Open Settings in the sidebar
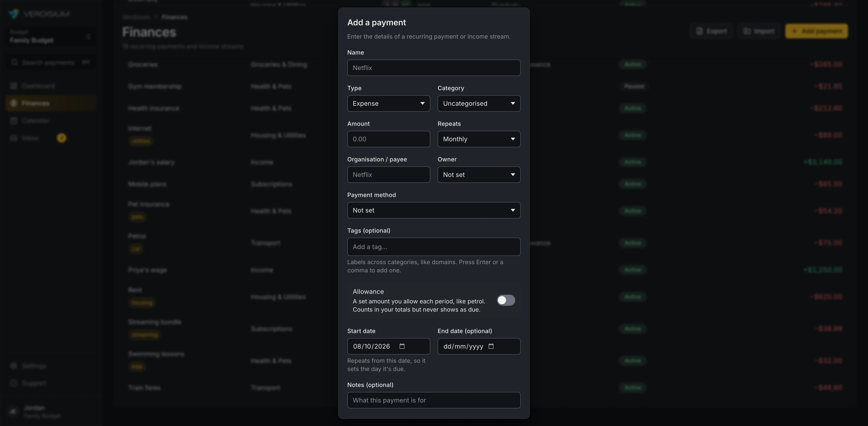The height and width of the screenshot is (426, 868). (51, 366)
